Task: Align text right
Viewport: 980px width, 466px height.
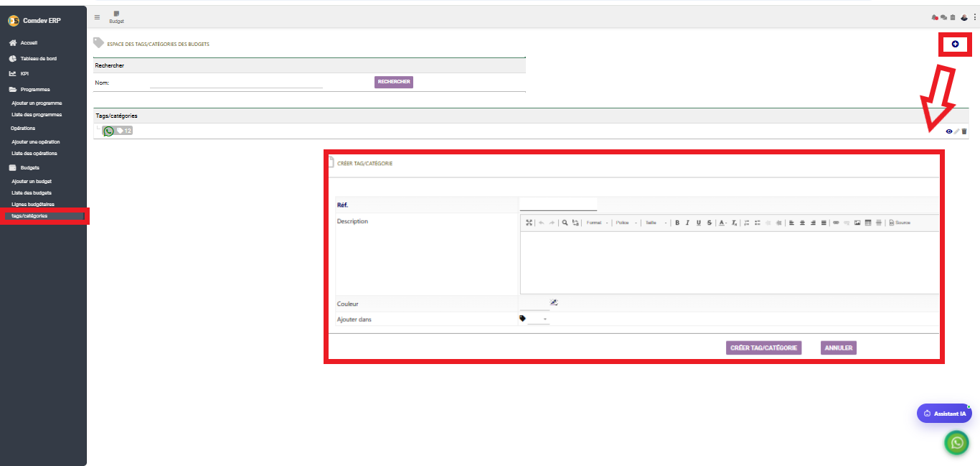Action: click(813, 223)
